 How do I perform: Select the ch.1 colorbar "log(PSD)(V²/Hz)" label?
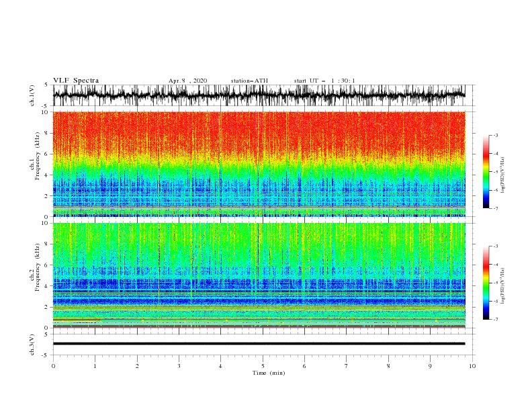[503, 175]
